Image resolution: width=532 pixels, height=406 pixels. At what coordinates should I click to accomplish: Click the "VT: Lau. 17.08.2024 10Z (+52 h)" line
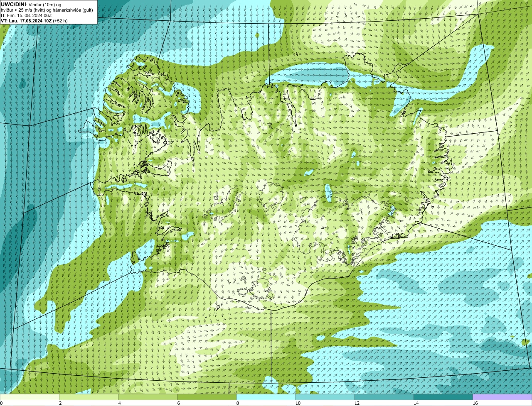point(34,21)
